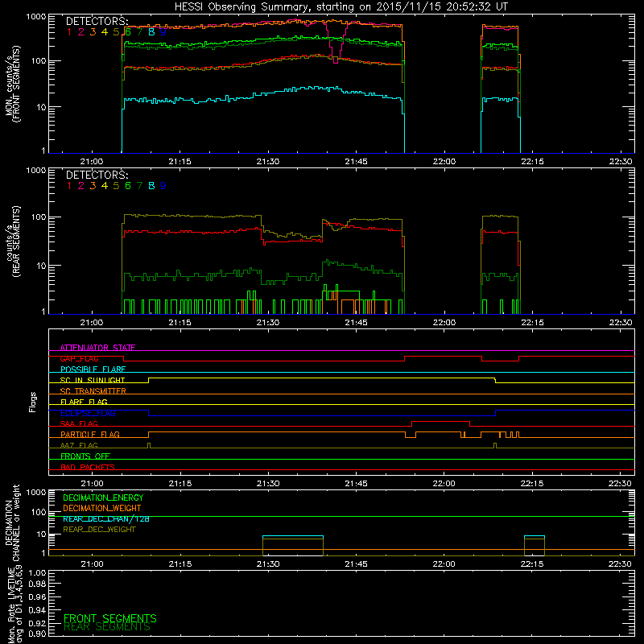This screenshot has height=644, width=644.
Task: Click detector 6 in front segments legend
Action: coord(128,32)
